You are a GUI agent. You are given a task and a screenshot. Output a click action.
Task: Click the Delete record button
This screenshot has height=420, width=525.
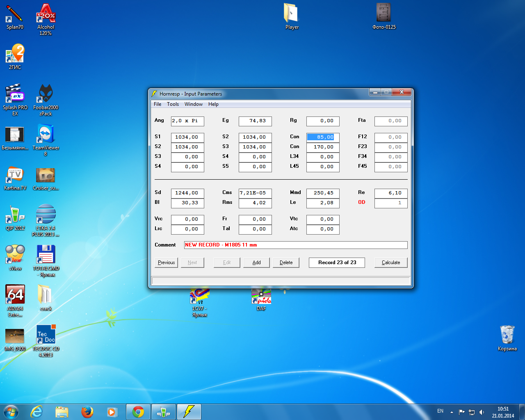point(286,262)
